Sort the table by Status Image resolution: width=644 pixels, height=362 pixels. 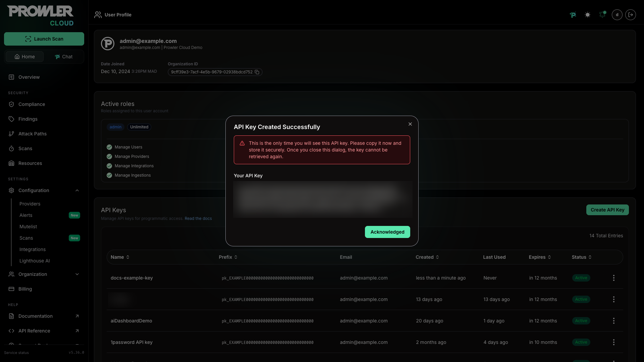(582, 257)
